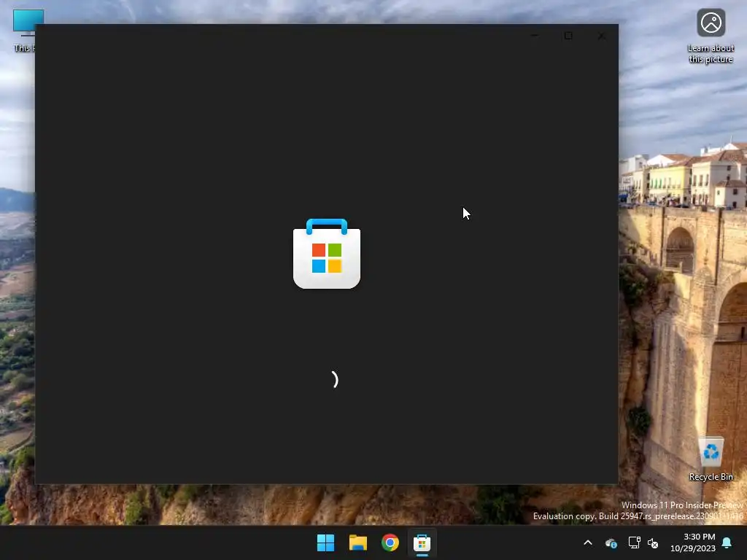Show hidden system tray icons
747x560 pixels.
point(588,542)
